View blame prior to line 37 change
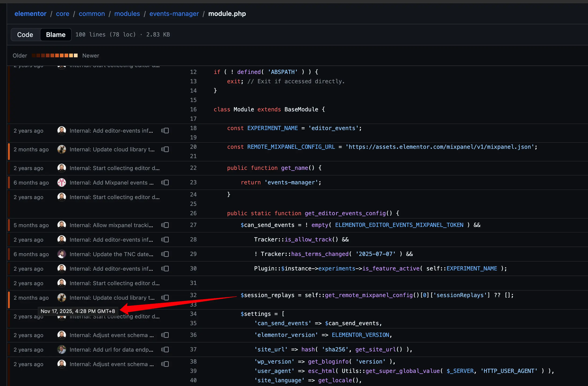 [165, 350]
